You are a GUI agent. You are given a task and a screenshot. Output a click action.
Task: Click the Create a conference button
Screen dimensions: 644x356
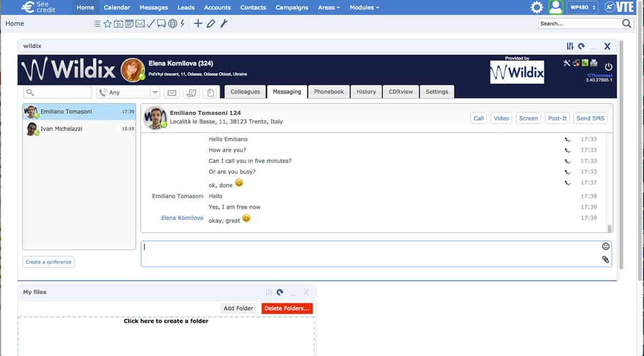tap(48, 262)
